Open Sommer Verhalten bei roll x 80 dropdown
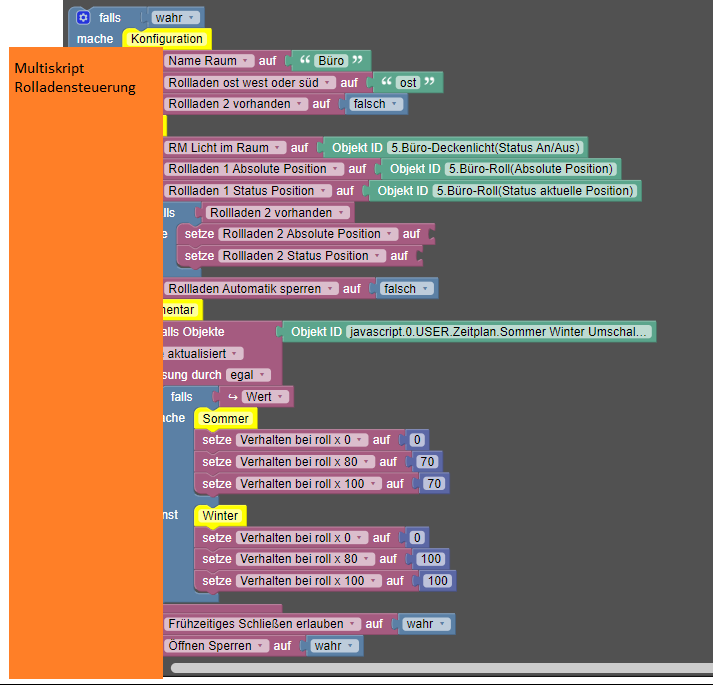This screenshot has width=713, height=685. pyautogui.click(x=304, y=462)
